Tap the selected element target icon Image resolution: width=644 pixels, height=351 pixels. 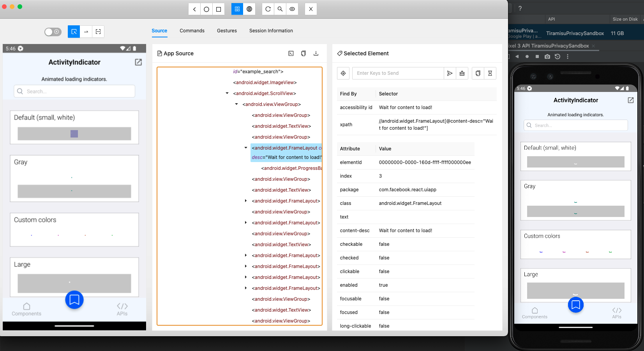(x=343, y=73)
